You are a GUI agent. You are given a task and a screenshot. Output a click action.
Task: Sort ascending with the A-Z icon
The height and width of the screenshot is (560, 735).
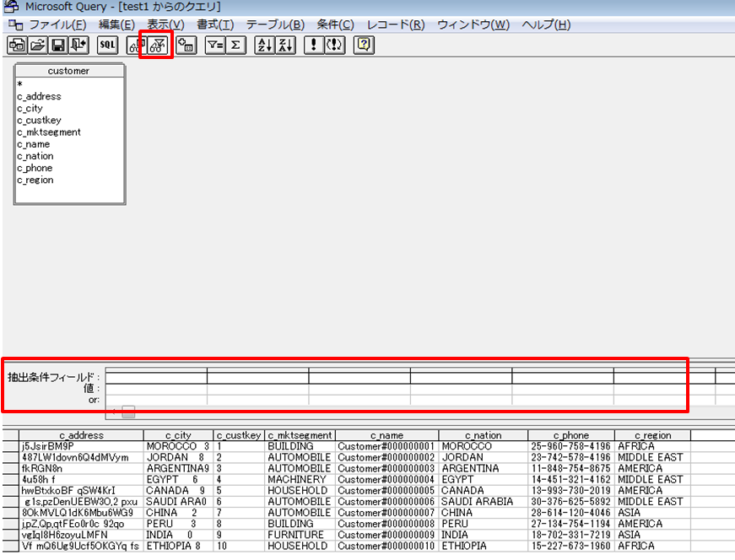coord(264,45)
